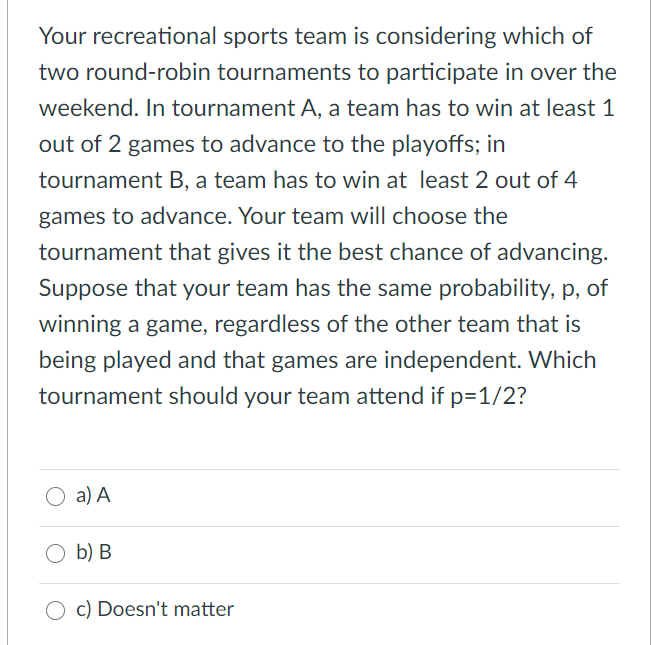Click the empty area of the option A row

click(x=365, y=498)
